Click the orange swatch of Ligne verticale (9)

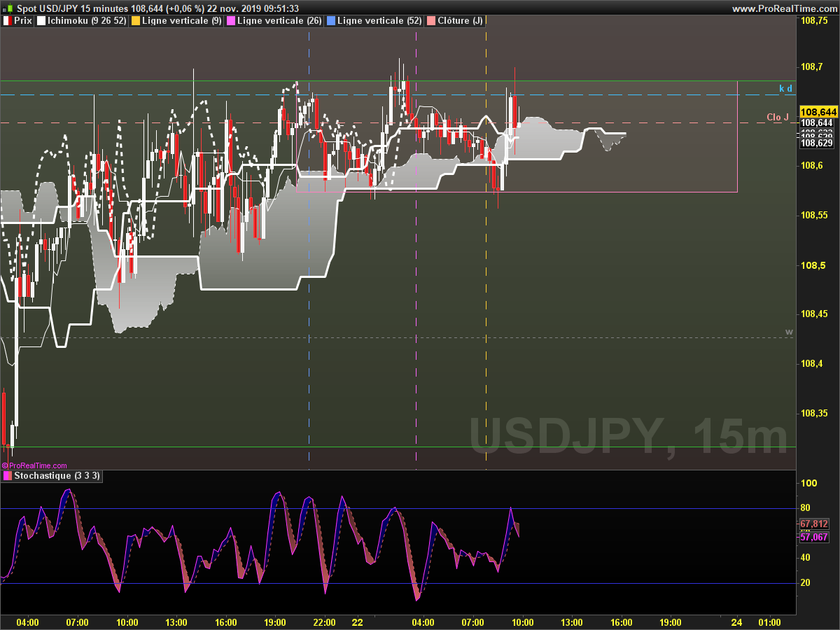coord(136,21)
